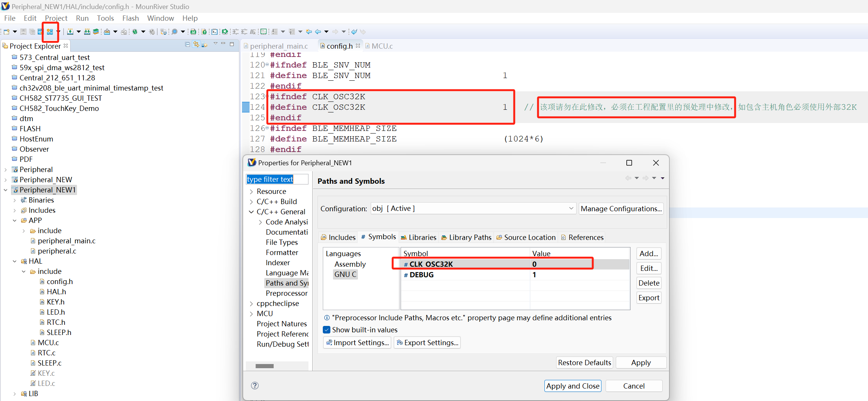
Task: Toggle Link with Editor in Project Explorer
Action: pos(196,45)
